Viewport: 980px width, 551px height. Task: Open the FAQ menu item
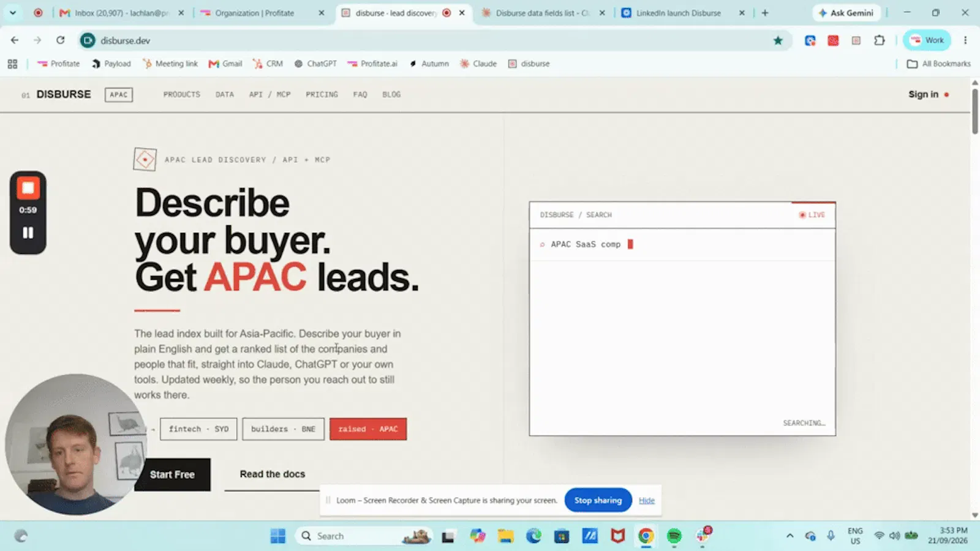(x=360, y=94)
